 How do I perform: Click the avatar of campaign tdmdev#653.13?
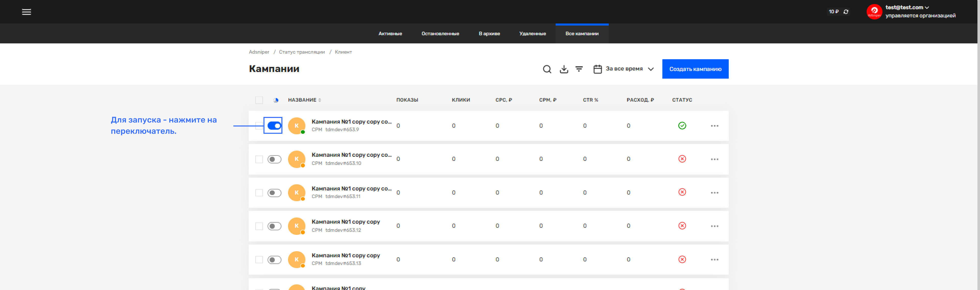(x=296, y=260)
